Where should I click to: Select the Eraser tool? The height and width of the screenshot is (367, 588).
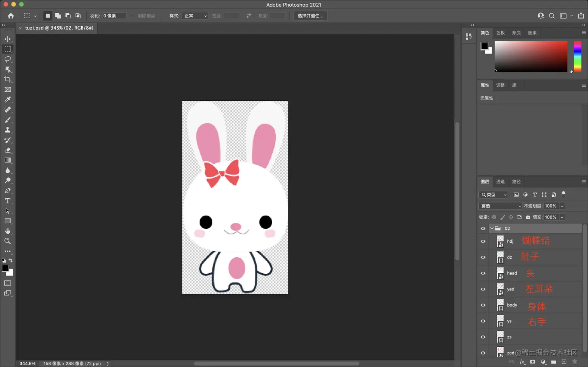pyautogui.click(x=8, y=150)
